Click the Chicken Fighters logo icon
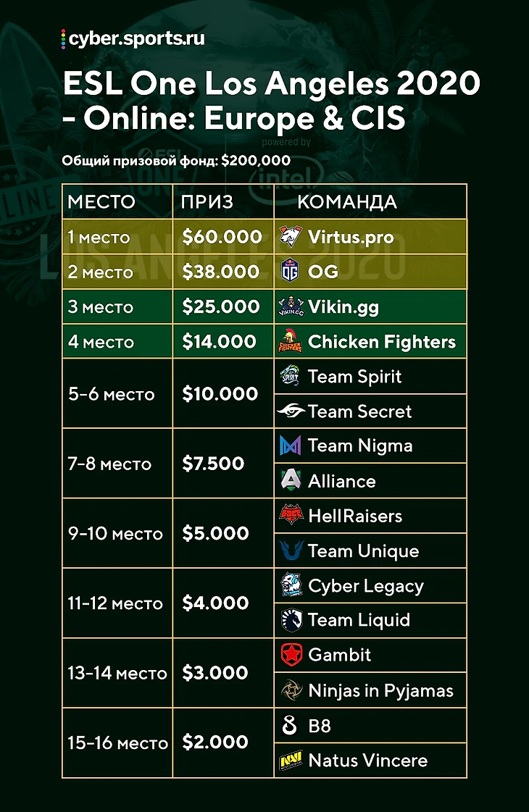The width and height of the screenshot is (529, 812). pos(291,342)
